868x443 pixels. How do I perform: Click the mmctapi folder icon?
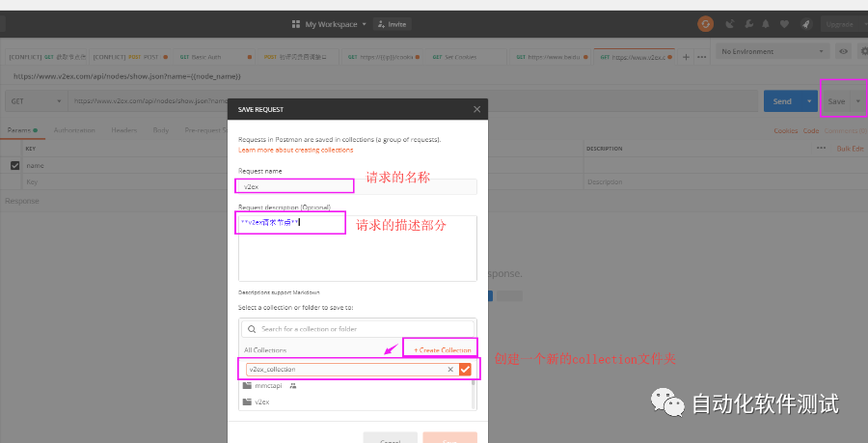(248, 385)
